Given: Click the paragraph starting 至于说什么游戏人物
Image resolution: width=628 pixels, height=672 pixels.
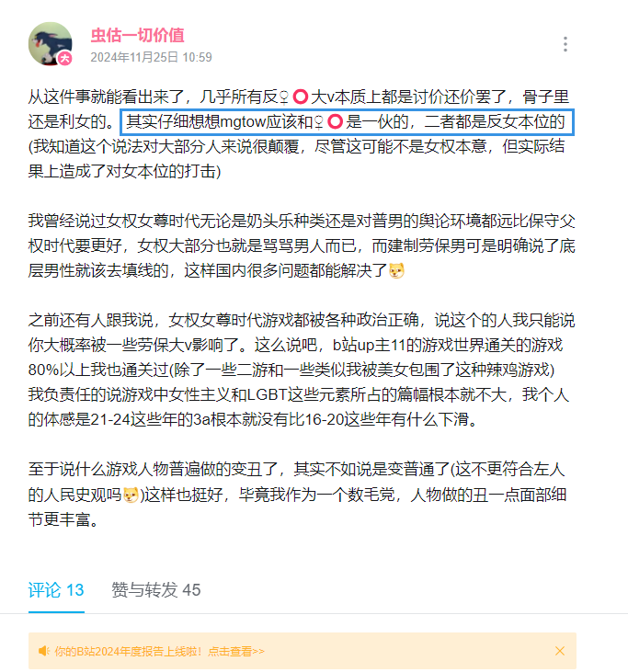Looking at the screenshot, I should (x=298, y=495).
